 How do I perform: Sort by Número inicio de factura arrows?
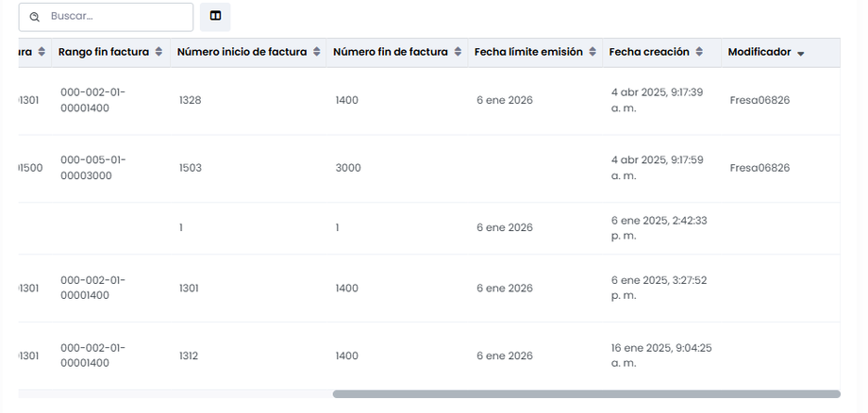(316, 53)
